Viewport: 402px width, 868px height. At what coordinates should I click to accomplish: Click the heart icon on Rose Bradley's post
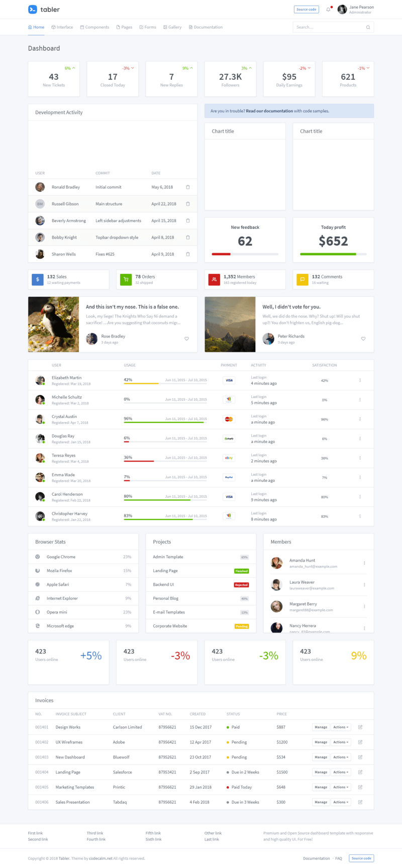pos(186,339)
